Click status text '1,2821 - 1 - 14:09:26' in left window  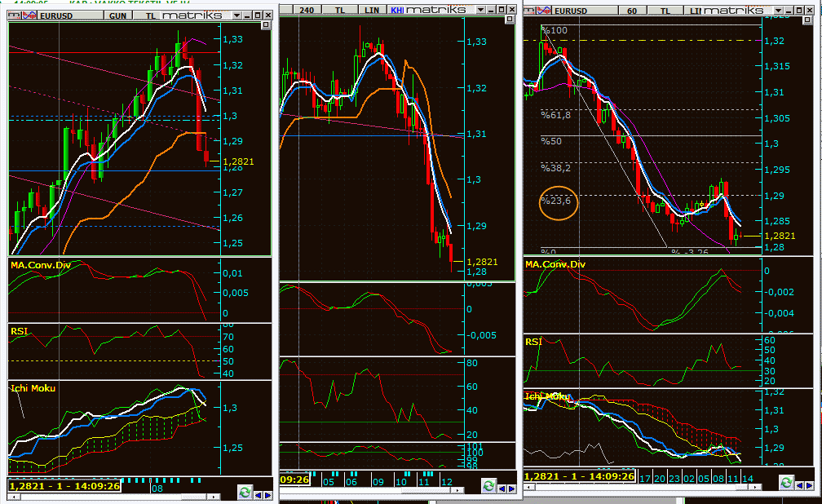click(65, 486)
